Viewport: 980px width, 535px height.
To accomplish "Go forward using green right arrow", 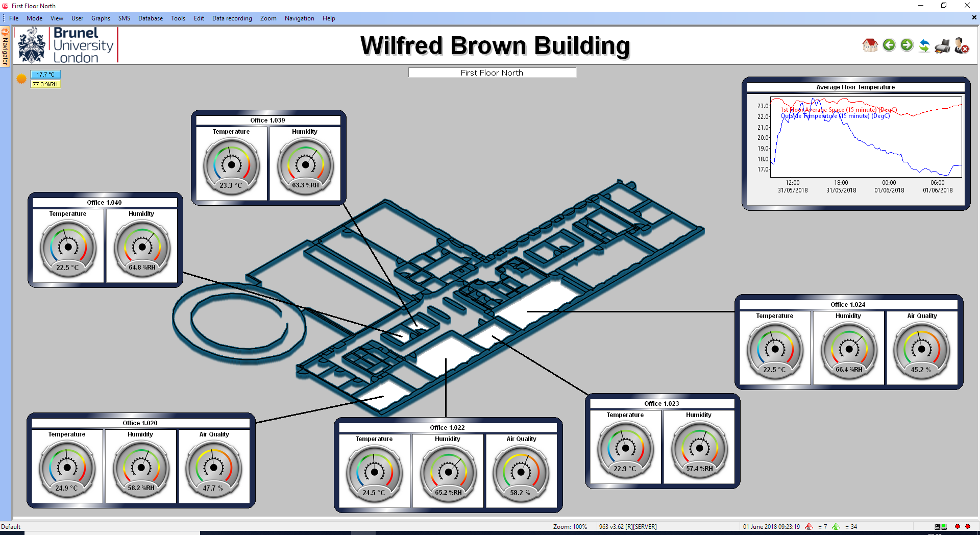I will [907, 45].
